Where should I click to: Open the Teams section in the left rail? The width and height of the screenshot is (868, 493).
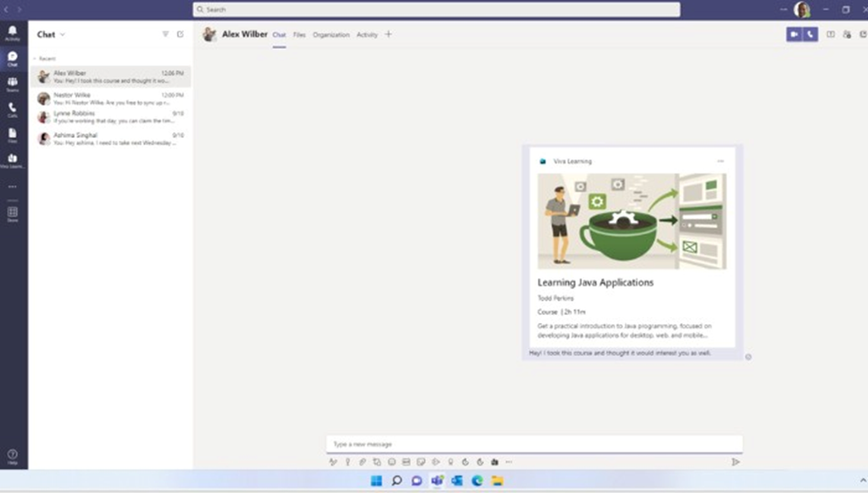[12, 85]
